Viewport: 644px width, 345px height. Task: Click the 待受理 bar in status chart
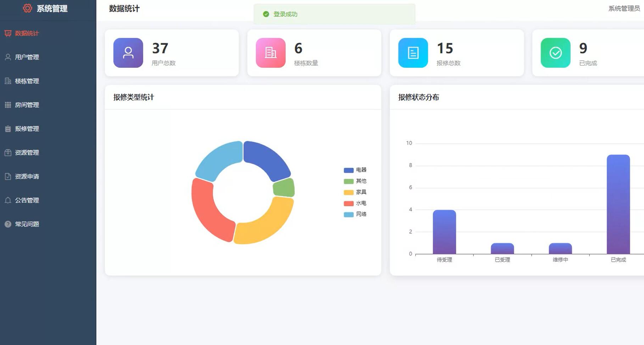pyautogui.click(x=444, y=232)
